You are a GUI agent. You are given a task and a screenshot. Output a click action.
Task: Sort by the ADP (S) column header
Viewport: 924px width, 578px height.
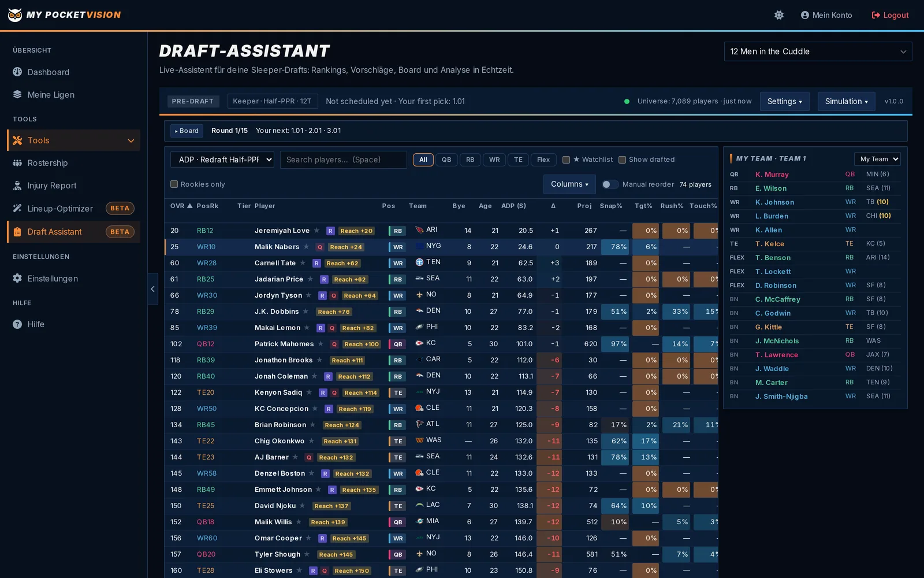(x=513, y=206)
